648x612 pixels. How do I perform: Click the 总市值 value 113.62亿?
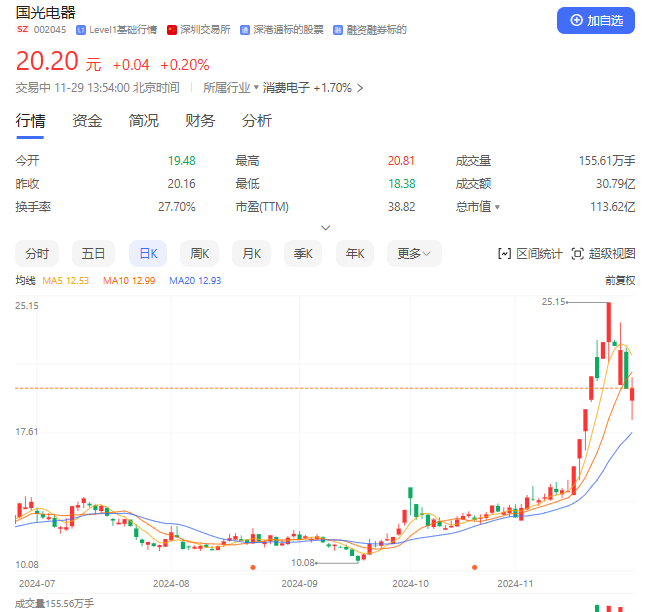click(612, 207)
